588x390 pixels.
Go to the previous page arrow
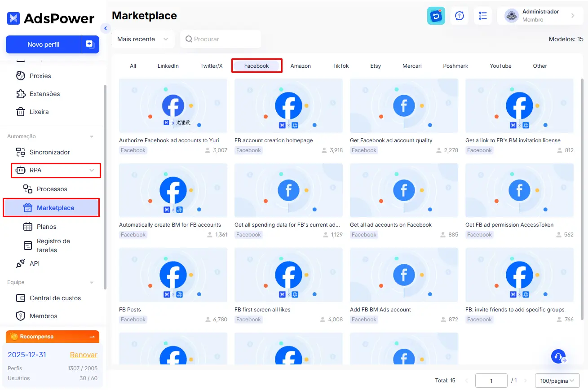pyautogui.click(x=466, y=381)
